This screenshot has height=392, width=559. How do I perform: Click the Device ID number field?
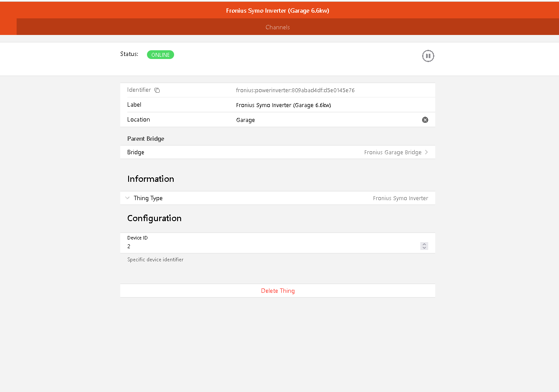pyautogui.click(x=273, y=246)
